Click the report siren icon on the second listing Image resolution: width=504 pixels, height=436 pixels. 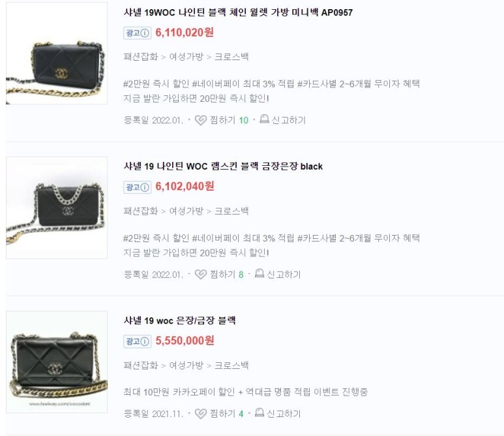coord(259,273)
